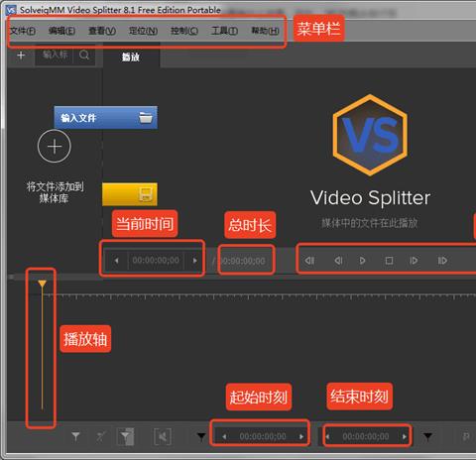Click the highlighted marker segment icon
This screenshot has width=476, height=460.
tap(126, 437)
